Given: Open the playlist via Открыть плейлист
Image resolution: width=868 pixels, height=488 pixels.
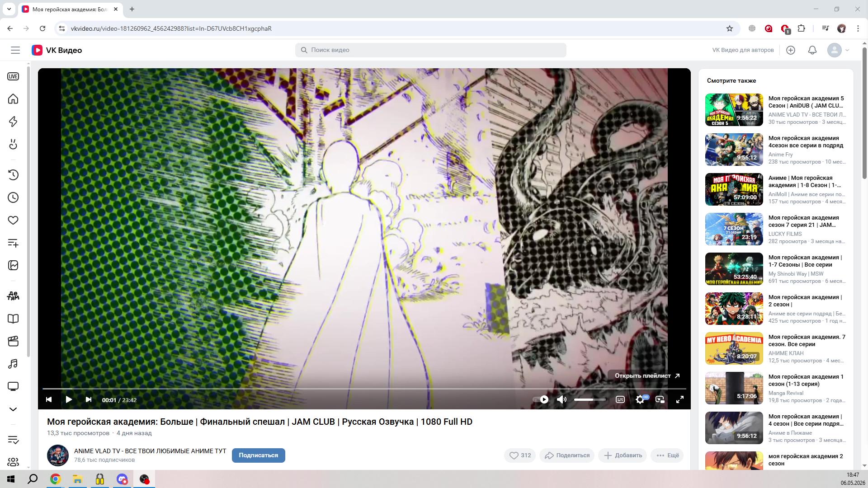Looking at the screenshot, I should (x=647, y=376).
